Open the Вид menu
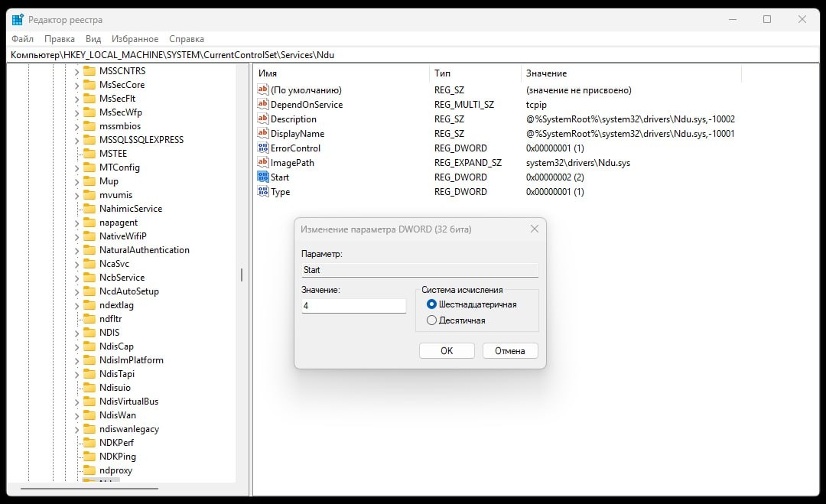 click(x=93, y=38)
